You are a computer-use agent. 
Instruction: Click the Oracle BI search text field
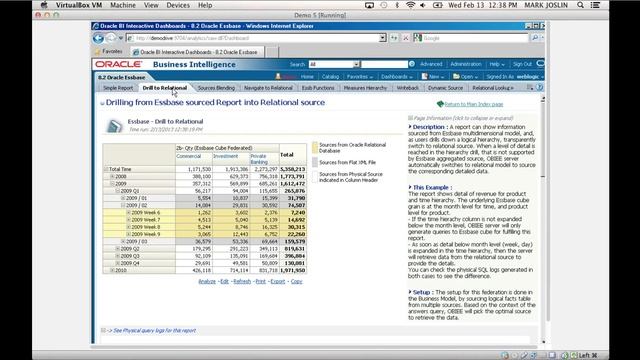[x=384, y=64]
